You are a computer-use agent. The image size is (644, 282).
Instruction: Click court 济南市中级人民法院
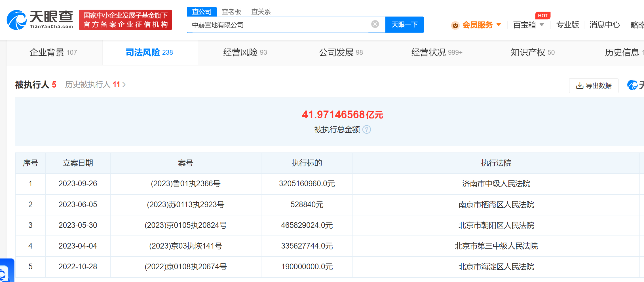pyautogui.click(x=496, y=184)
